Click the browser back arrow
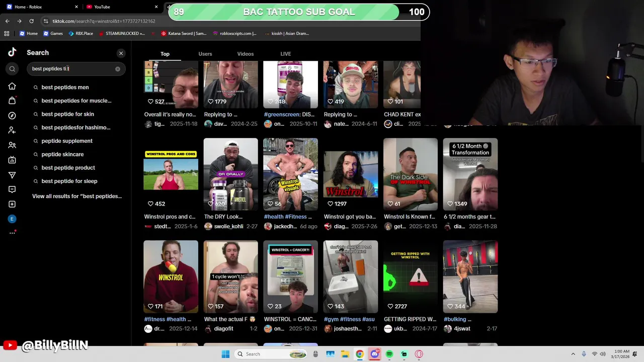 tap(7, 21)
